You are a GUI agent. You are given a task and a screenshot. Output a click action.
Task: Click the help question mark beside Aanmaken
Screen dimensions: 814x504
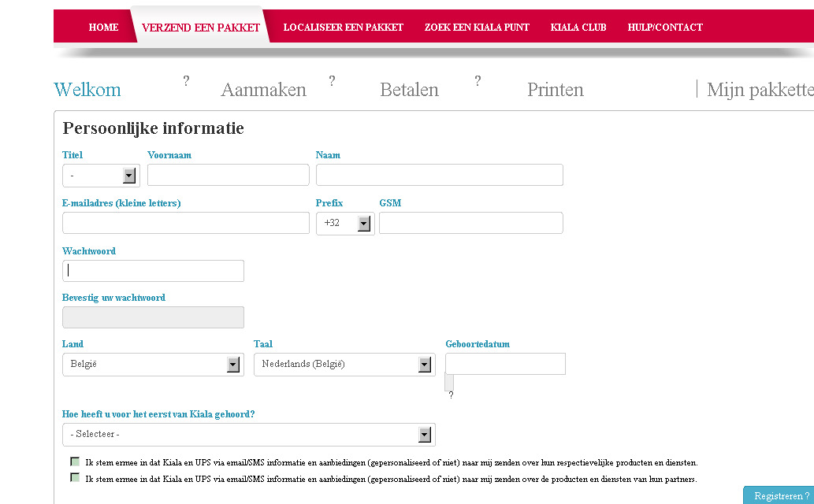(332, 81)
